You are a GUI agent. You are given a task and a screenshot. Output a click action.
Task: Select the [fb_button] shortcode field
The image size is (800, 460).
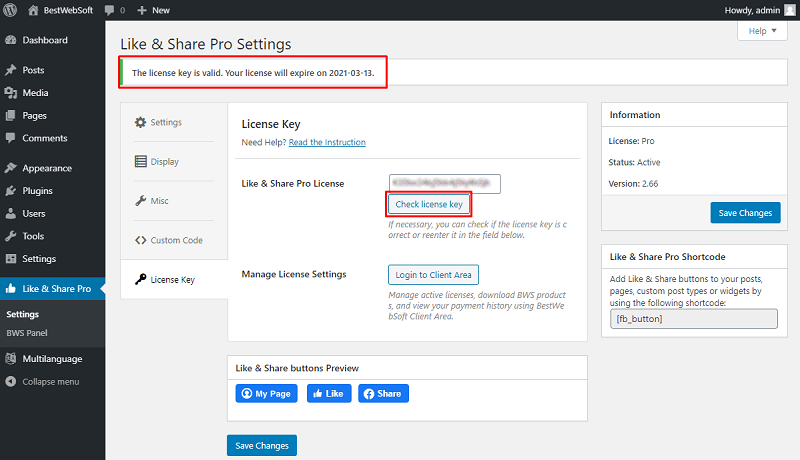pos(694,319)
